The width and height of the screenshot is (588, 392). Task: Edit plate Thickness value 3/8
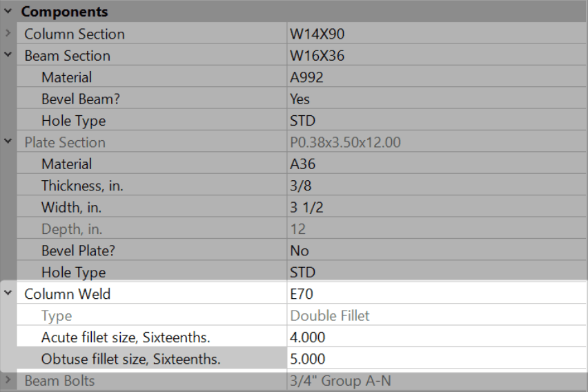tap(435, 186)
